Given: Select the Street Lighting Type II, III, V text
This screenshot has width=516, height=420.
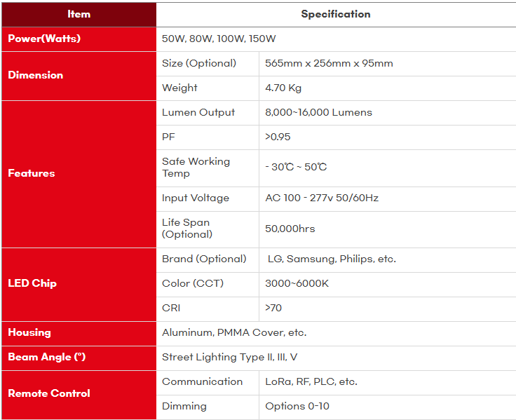Looking at the screenshot, I should point(230,357).
